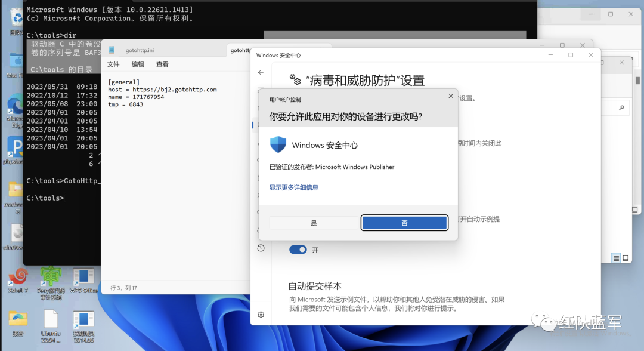Click the 行 3，列 17 status bar entry
Image resolution: width=644 pixels, height=351 pixels.
click(x=123, y=288)
